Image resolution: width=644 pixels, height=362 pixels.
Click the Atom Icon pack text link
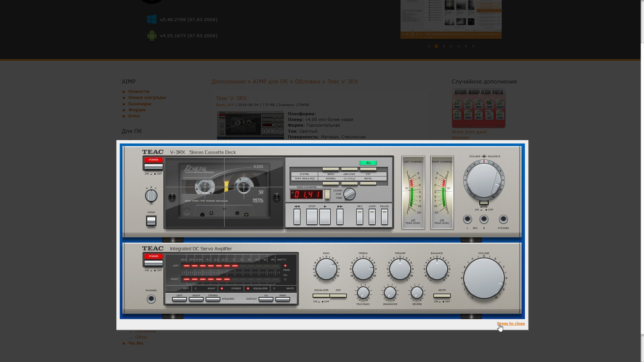coord(469,132)
